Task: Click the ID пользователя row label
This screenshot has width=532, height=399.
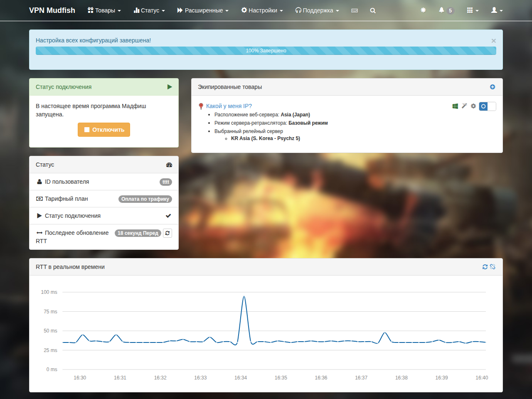Action: (x=67, y=182)
